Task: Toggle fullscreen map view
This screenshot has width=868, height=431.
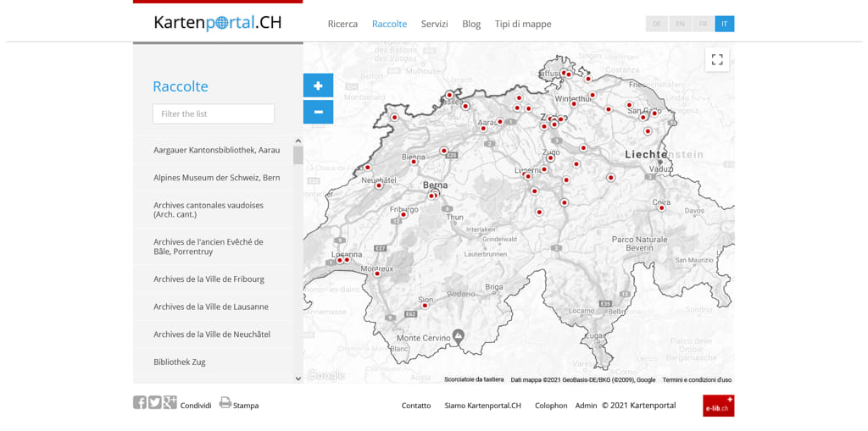Action: pyautogui.click(x=717, y=60)
